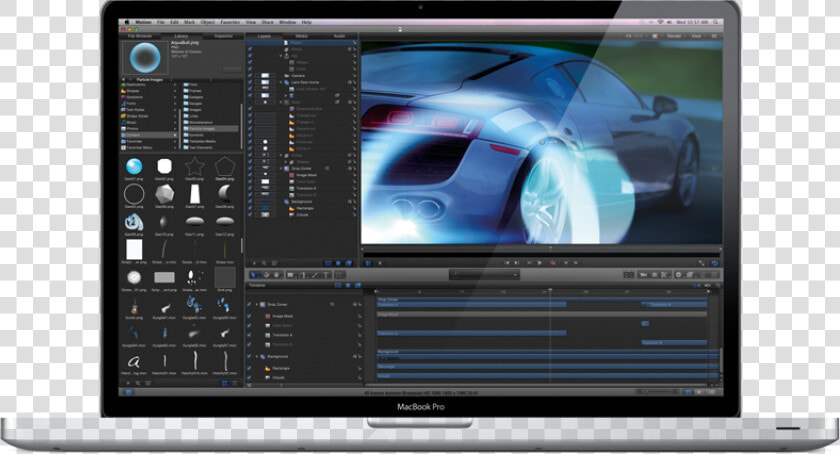Click the Timeline ruler playhead

(550, 291)
